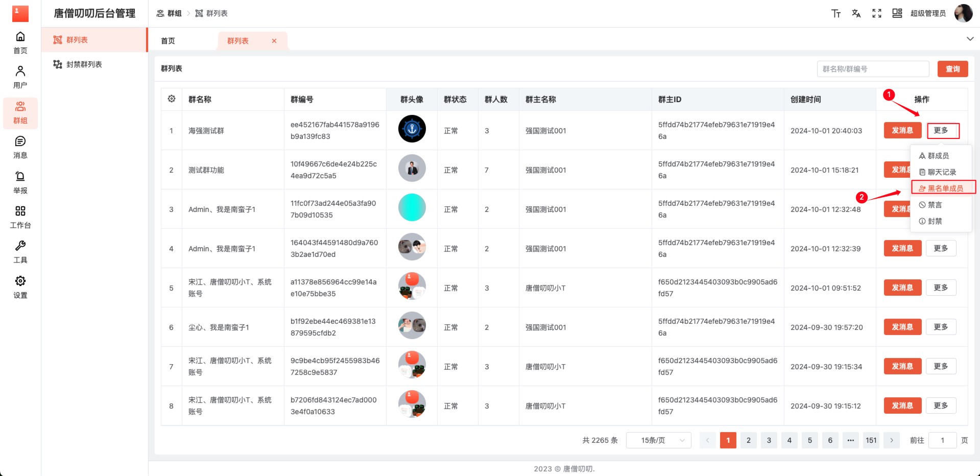Viewport: 980px width, 476px height.
Task: Open the 工作台 workbench panel
Action: (20, 217)
